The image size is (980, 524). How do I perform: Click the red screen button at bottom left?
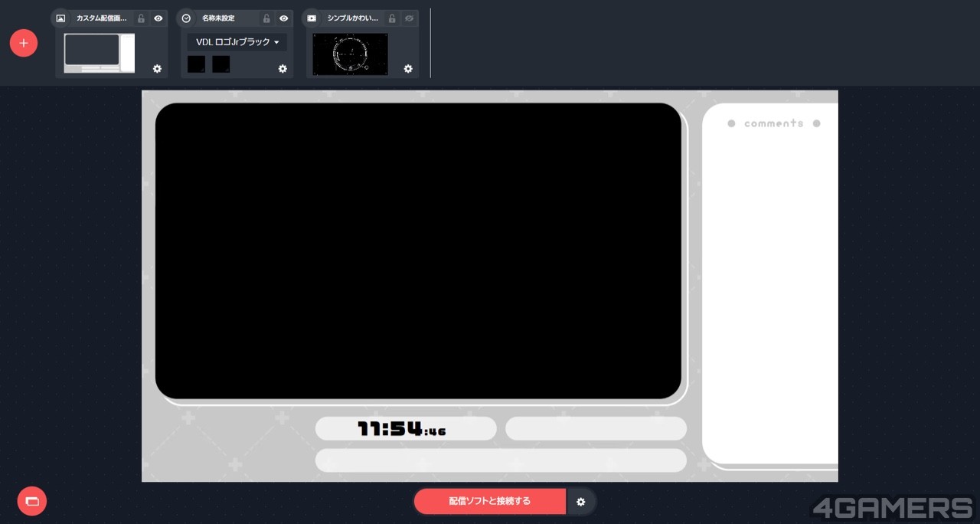click(x=32, y=501)
